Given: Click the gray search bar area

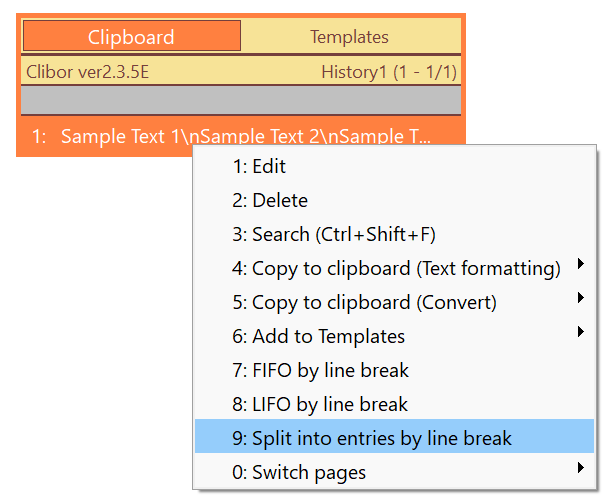Looking at the screenshot, I should point(241,100).
